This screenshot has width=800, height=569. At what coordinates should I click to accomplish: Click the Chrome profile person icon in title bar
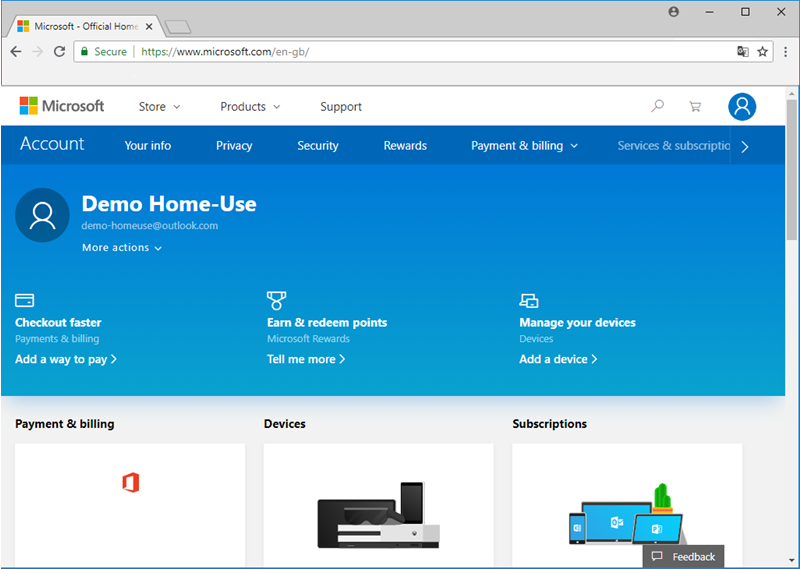point(673,12)
